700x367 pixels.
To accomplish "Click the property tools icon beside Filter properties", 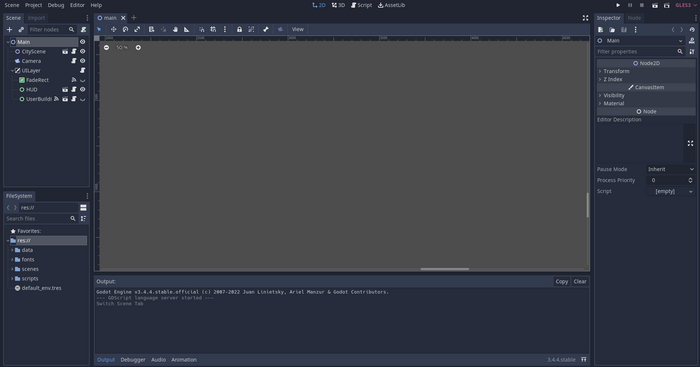I will [692, 51].
